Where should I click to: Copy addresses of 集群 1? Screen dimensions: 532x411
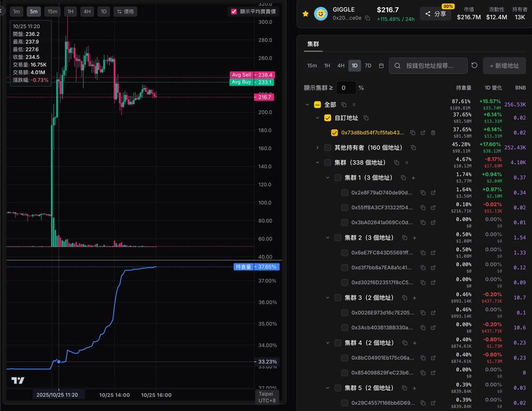click(403, 178)
